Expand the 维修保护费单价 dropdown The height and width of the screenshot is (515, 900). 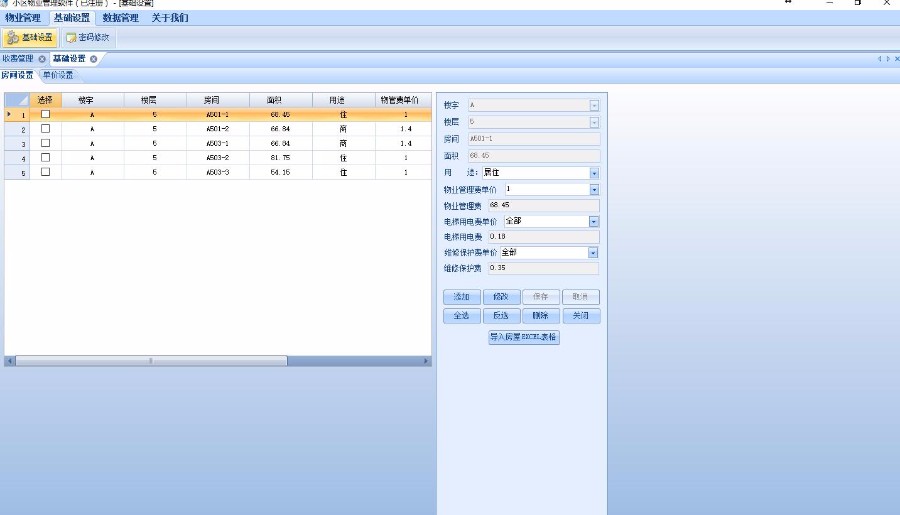coord(593,253)
